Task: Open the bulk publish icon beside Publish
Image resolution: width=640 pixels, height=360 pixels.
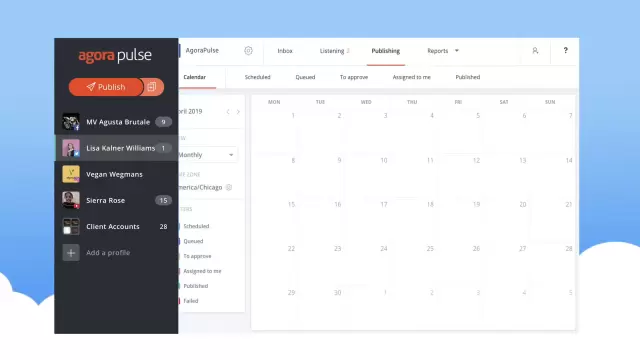Action: coord(153,87)
